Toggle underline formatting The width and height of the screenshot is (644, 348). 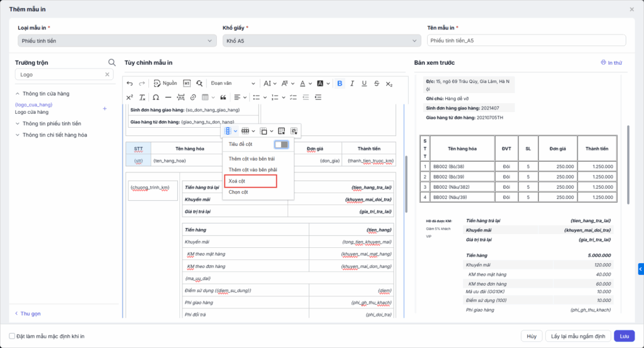point(364,84)
